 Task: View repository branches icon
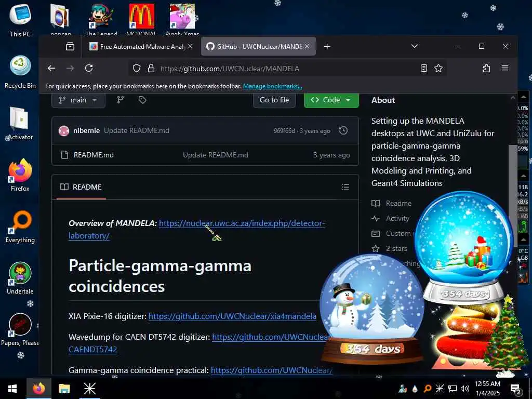[x=120, y=100]
